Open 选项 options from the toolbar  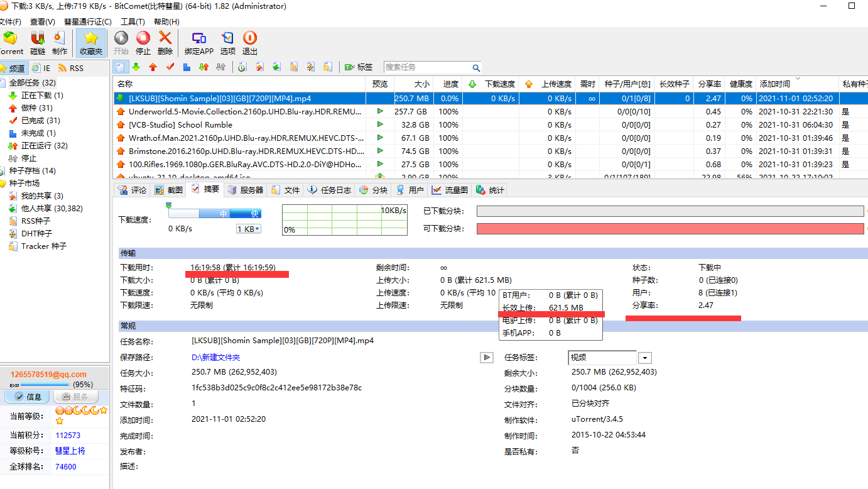tap(227, 43)
